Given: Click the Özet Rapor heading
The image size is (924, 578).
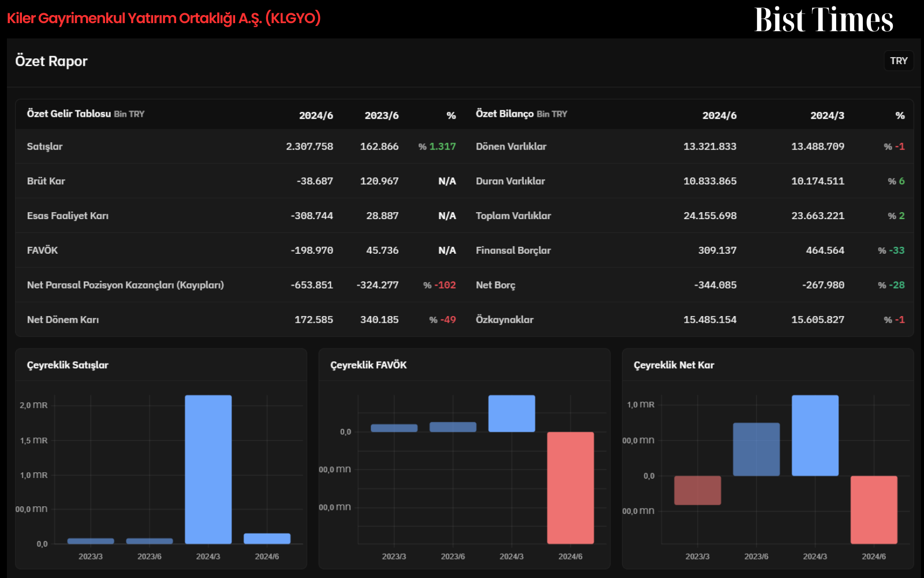Looking at the screenshot, I should [51, 61].
